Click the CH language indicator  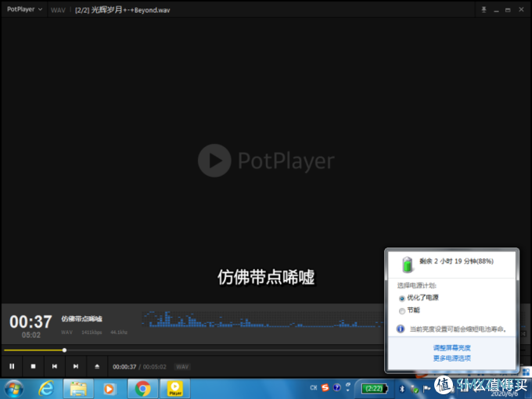click(314, 387)
